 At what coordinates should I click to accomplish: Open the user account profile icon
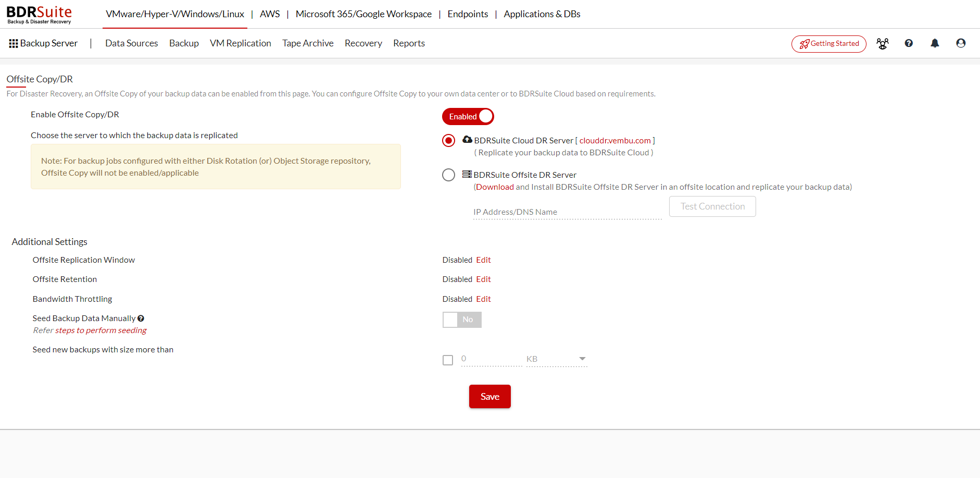(961, 43)
